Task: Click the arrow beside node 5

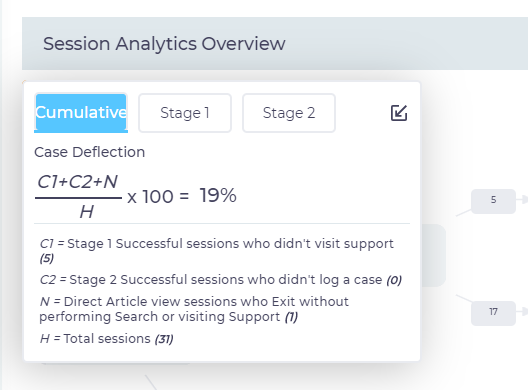Action: click(523, 199)
